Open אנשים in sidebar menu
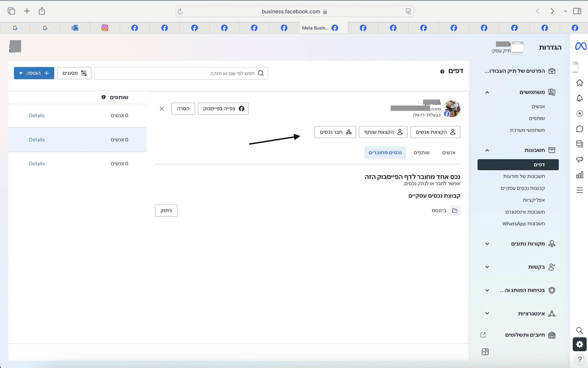Viewport: 588px width, 368px height. pyautogui.click(x=538, y=106)
